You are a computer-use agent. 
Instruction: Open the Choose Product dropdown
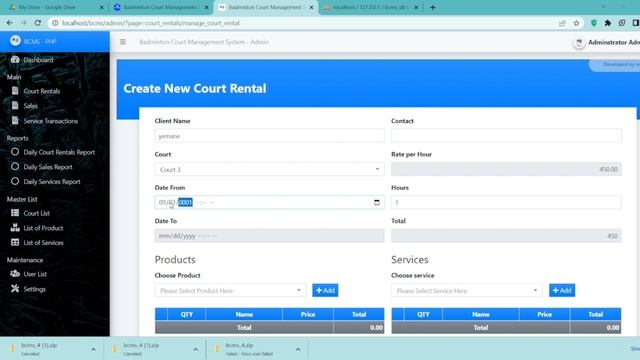point(230,291)
